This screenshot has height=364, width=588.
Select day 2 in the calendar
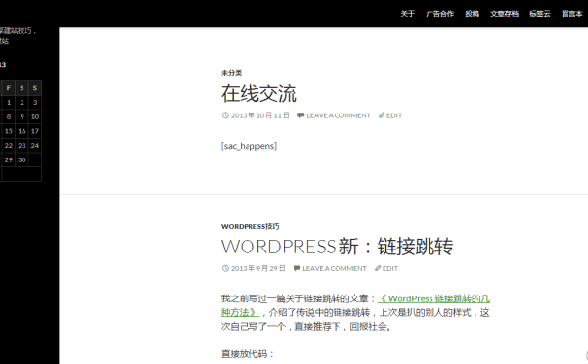(x=22, y=103)
